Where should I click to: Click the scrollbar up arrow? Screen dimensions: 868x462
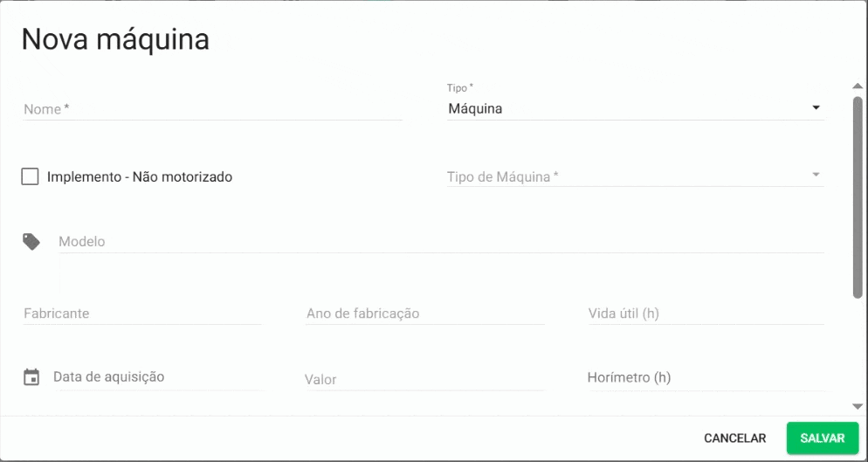point(858,86)
